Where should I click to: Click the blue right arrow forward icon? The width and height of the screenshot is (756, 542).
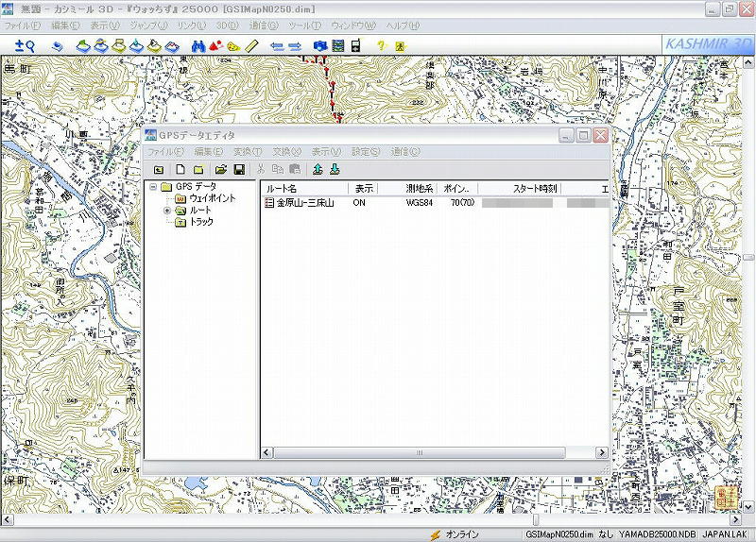pyautogui.click(x=295, y=46)
